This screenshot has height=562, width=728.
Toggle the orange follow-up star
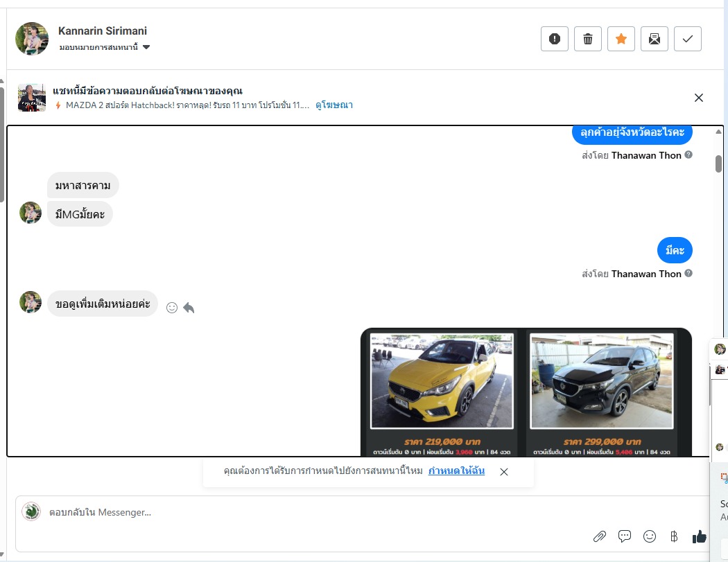[x=621, y=39]
